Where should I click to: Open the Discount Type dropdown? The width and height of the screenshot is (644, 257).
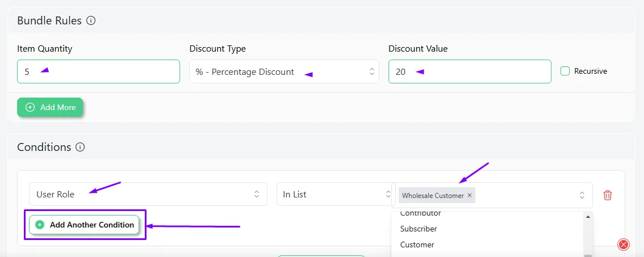click(284, 71)
